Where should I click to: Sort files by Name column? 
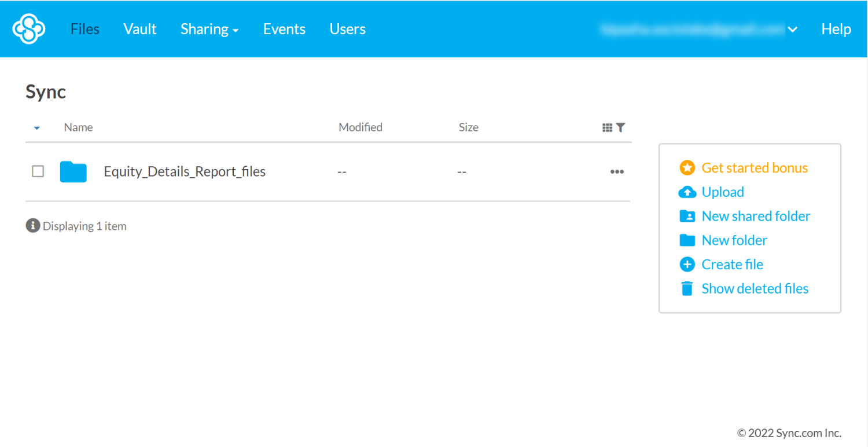(x=78, y=127)
